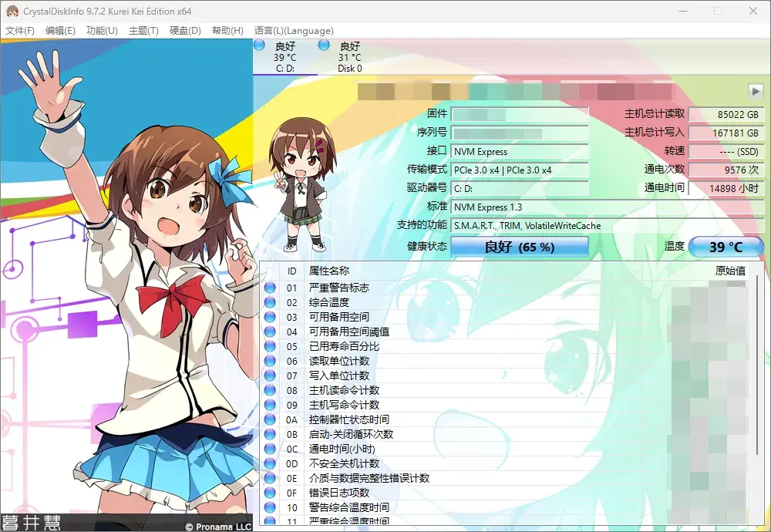Click the power-on hours 14898 小时 value

click(x=726, y=188)
